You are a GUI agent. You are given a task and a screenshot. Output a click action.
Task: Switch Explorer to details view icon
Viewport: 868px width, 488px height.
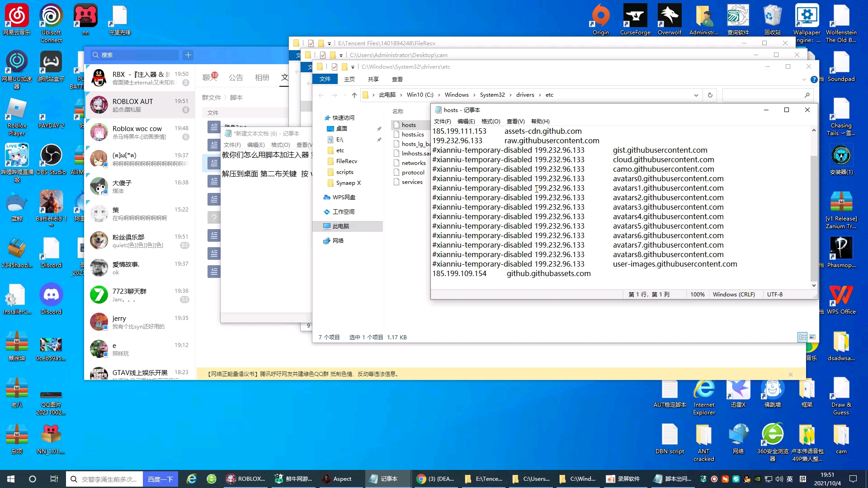(x=802, y=337)
